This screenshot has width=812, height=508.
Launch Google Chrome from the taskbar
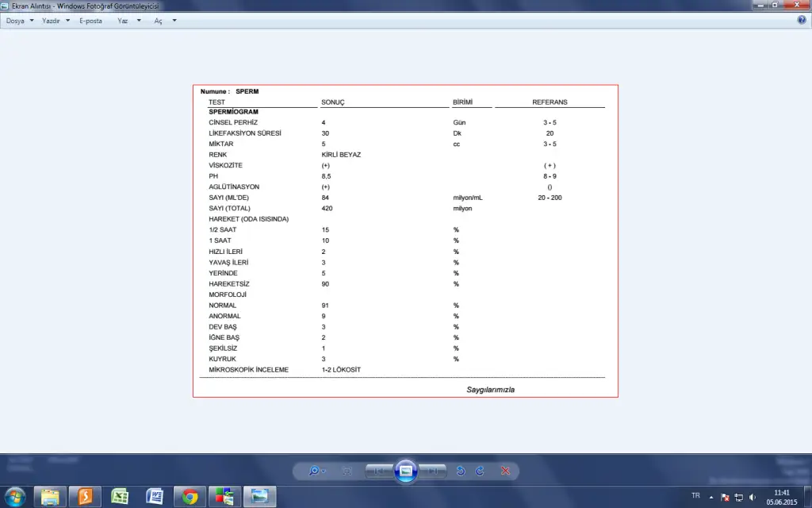(x=190, y=497)
